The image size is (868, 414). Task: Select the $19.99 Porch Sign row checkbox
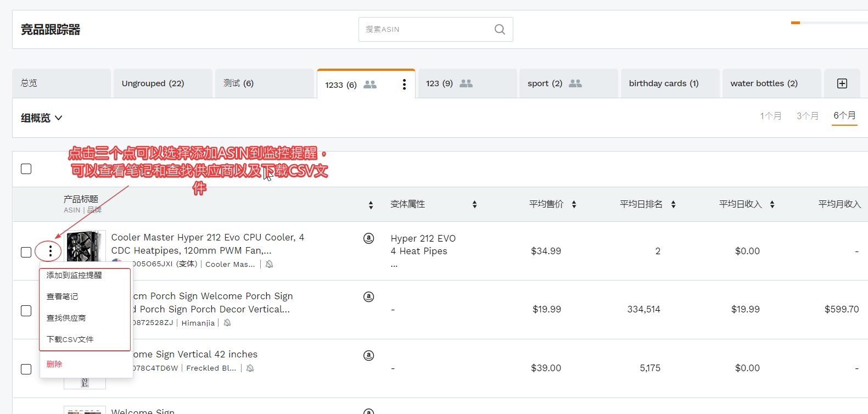tap(26, 311)
